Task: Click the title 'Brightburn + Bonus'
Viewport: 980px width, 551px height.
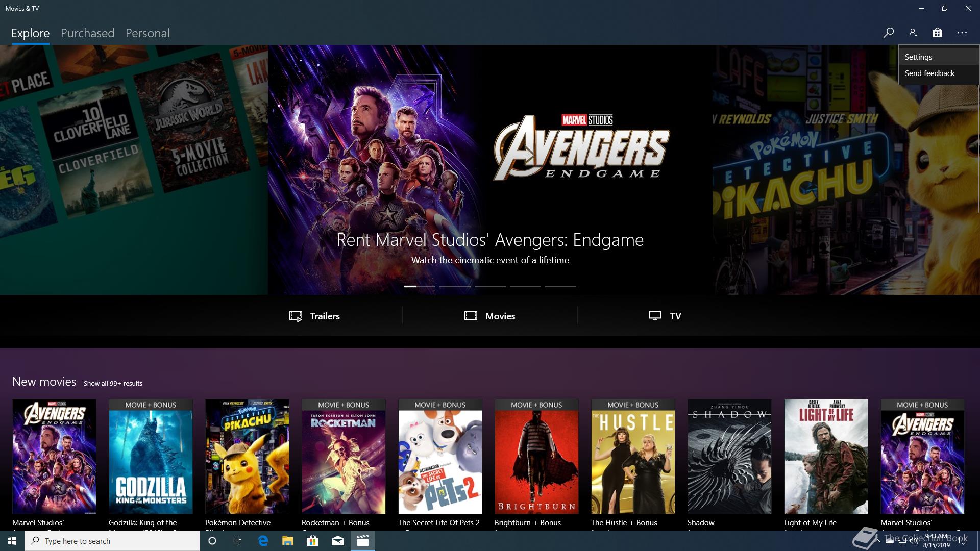Action: click(528, 523)
